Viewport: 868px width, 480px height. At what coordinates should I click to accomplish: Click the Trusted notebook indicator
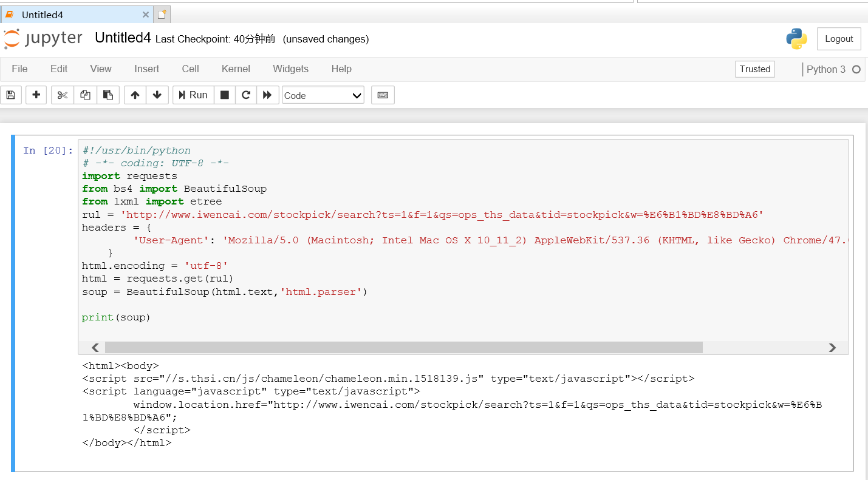coord(755,69)
